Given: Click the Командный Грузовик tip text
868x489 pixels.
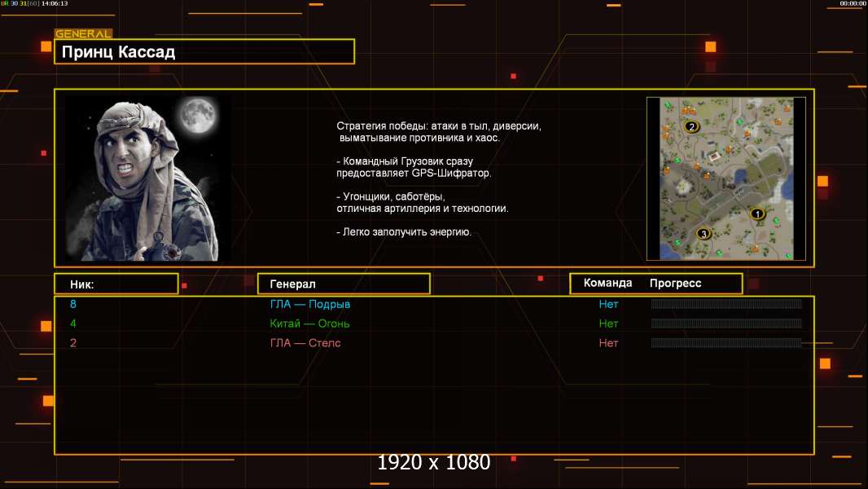Looking at the screenshot, I should coord(414,167).
